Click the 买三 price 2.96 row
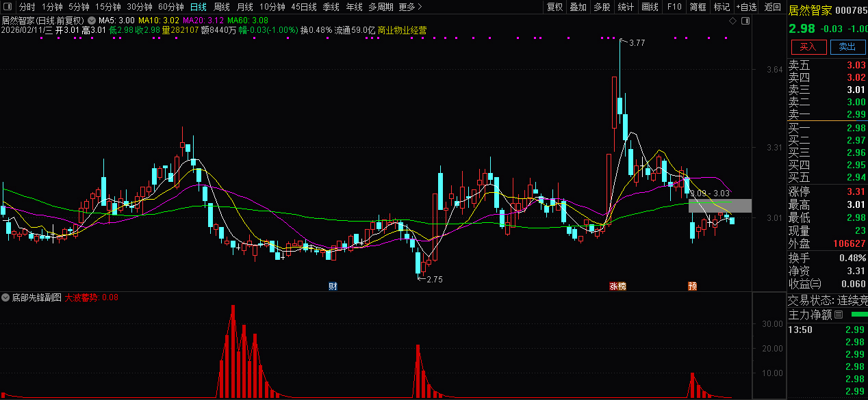868x400 pixels. pyautogui.click(x=828, y=152)
